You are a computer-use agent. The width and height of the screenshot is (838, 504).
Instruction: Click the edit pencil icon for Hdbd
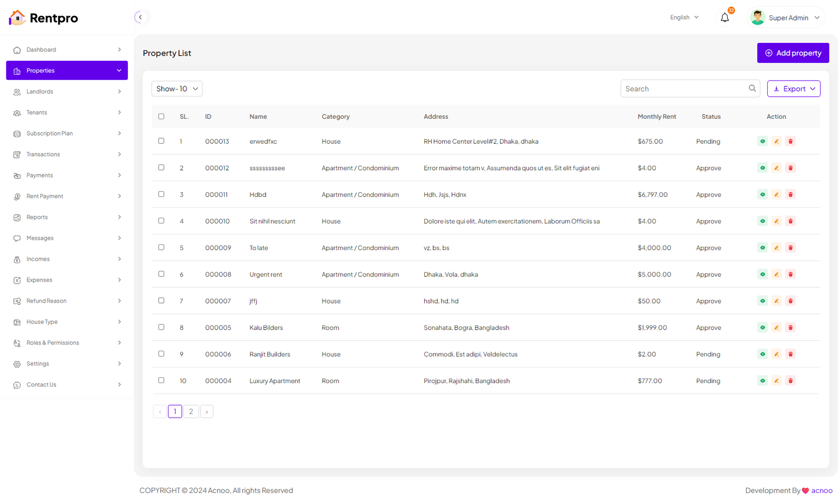coord(776,195)
